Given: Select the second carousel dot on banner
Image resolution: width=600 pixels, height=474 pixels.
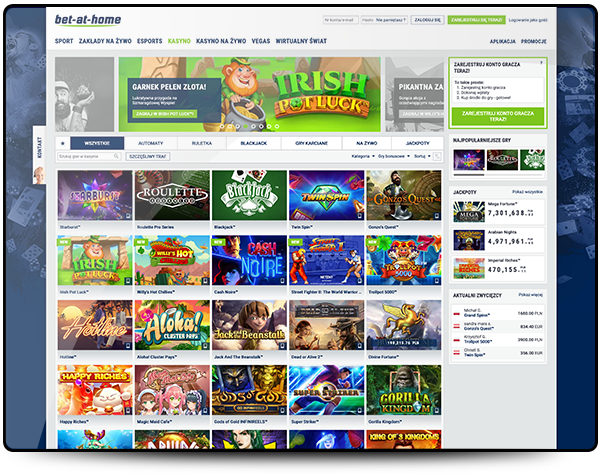Looking at the screenshot, I should 230,126.
